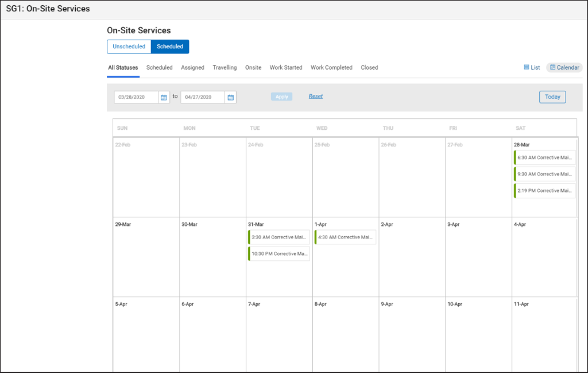This screenshot has height=373, width=588.
Task: Edit the end date field 04/27/2020
Action: coord(203,98)
